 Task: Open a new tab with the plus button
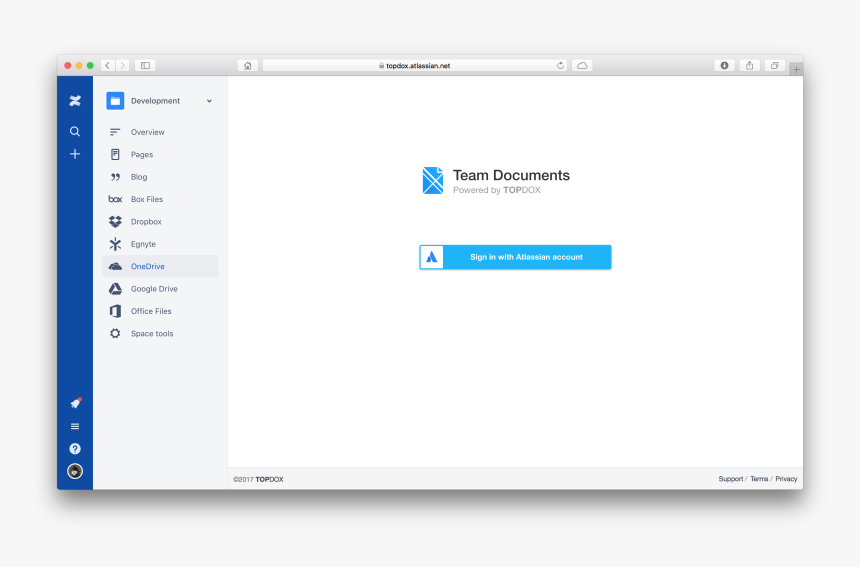[796, 69]
